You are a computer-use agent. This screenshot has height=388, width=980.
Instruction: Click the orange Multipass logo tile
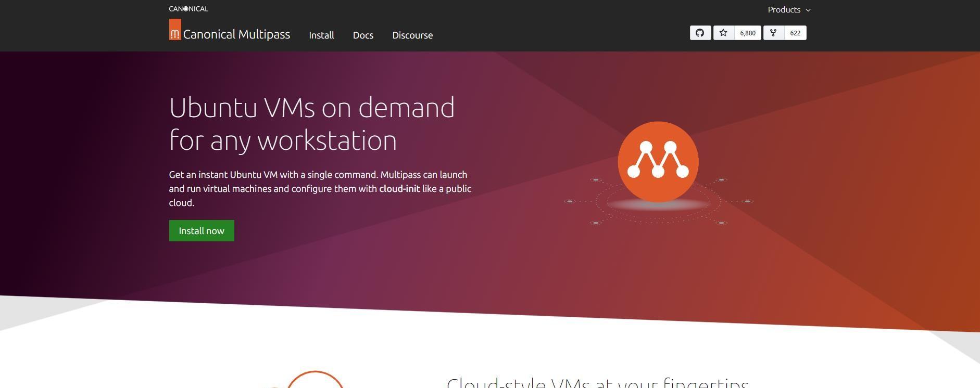[175, 30]
